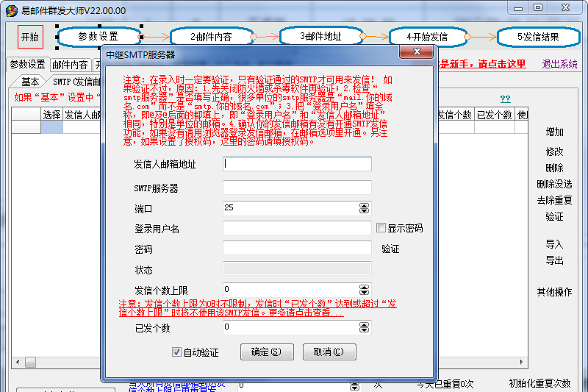Screen dimensions: 588x392
Task: Click the ?? help link
Action: [505, 99]
